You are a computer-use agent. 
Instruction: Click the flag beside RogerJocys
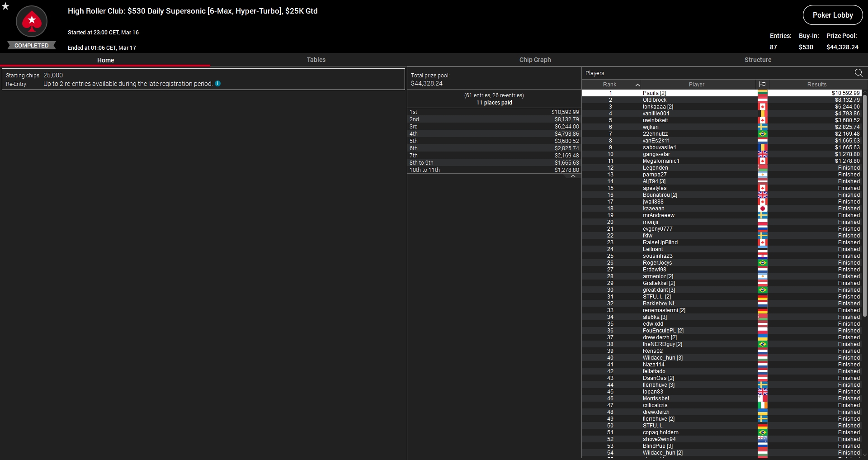click(763, 263)
